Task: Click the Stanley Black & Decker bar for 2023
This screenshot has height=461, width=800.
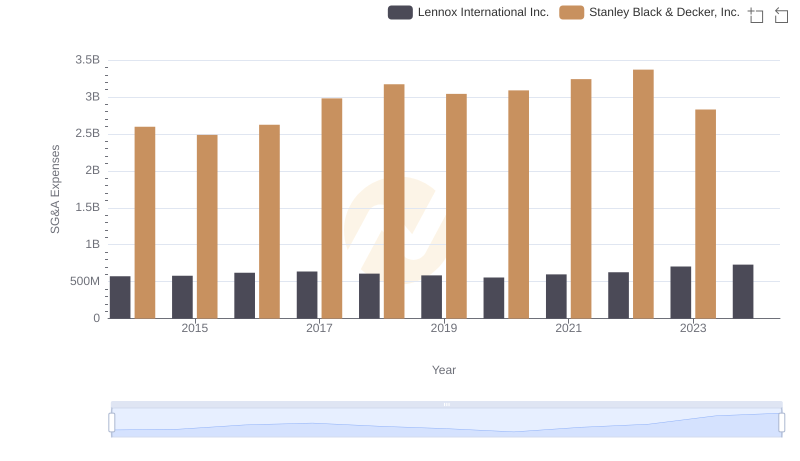Action: click(x=706, y=214)
